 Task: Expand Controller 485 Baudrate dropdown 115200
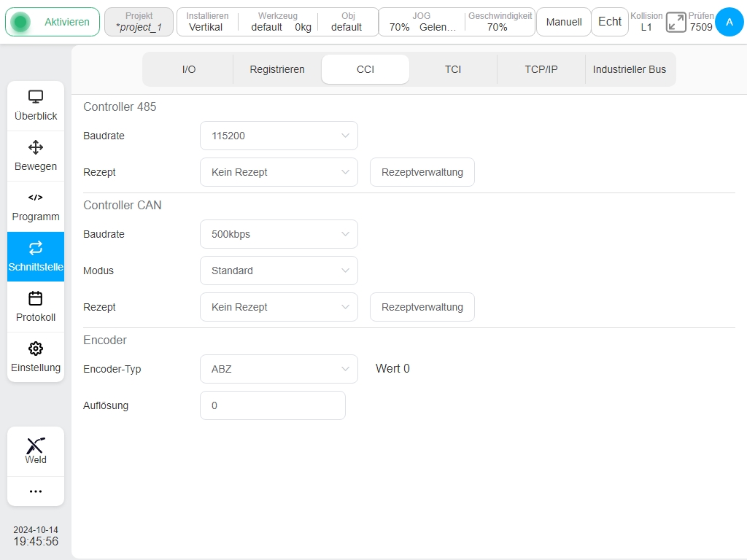279,136
